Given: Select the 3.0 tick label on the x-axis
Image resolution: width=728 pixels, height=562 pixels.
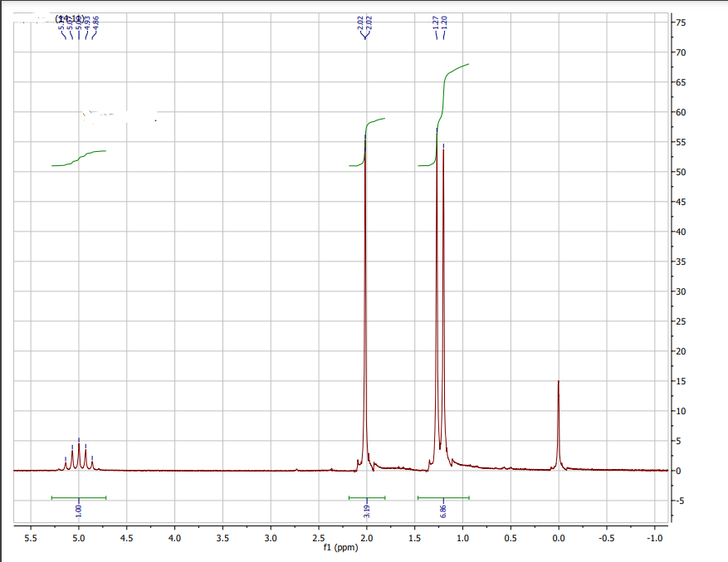Looking at the screenshot, I should pyautogui.click(x=270, y=537).
